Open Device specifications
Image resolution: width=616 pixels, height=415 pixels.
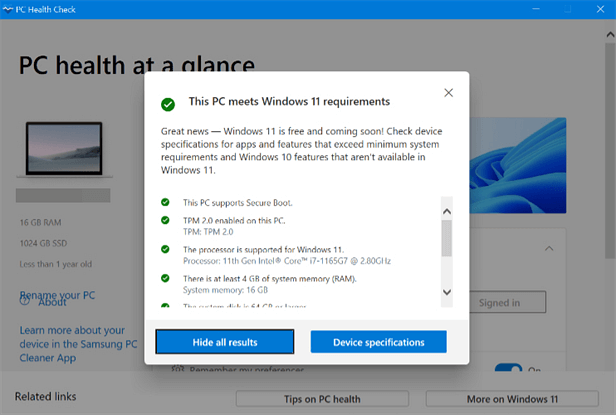[378, 342]
